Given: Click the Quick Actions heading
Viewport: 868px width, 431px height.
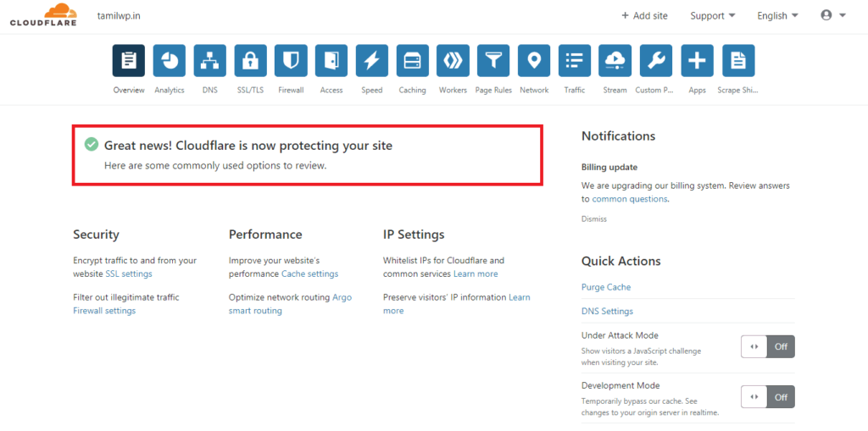Looking at the screenshot, I should click(621, 261).
